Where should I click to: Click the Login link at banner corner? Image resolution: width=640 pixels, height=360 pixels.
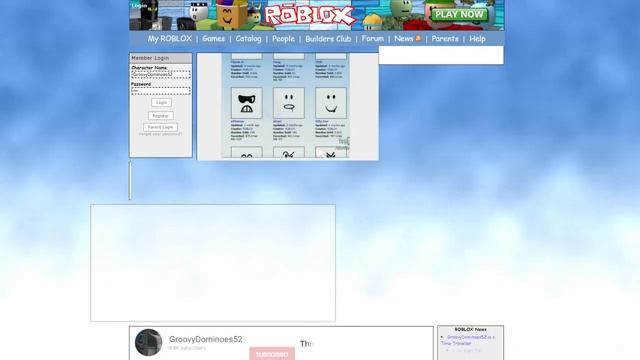(x=139, y=6)
